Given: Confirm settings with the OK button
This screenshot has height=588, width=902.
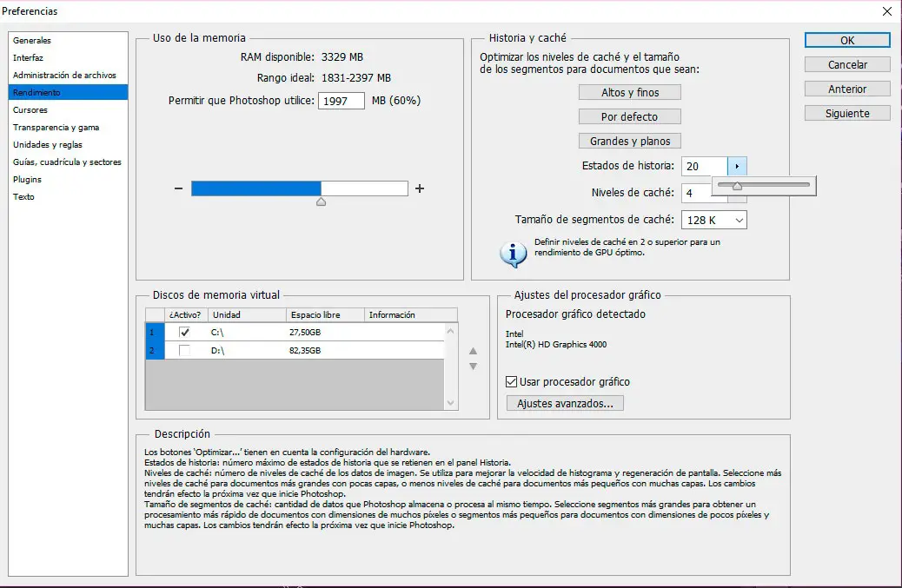Looking at the screenshot, I should (847, 40).
